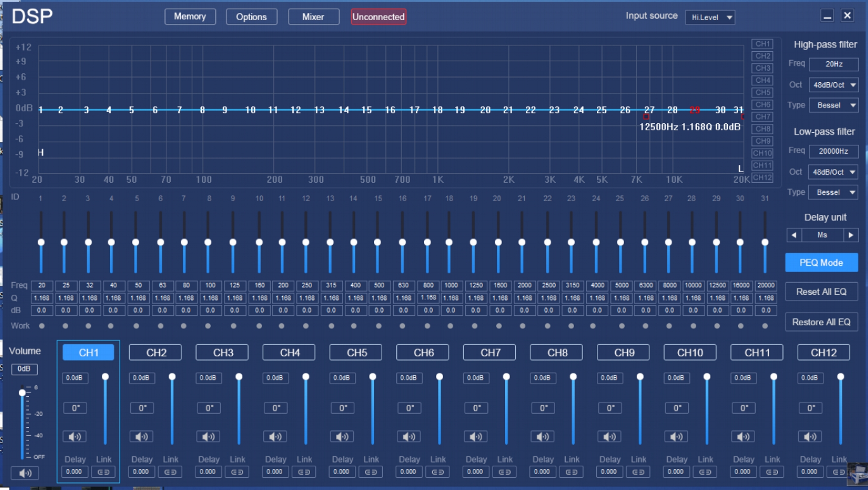Click Low-pass filter Freq 20000Hz field
Image resolution: width=868 pixels, height=490 pixels.
(833, 151)
